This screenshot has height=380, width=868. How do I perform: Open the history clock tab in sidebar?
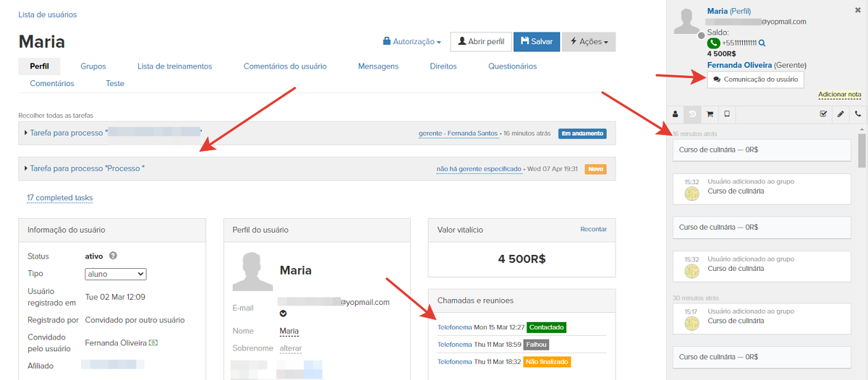pos(692,114)
